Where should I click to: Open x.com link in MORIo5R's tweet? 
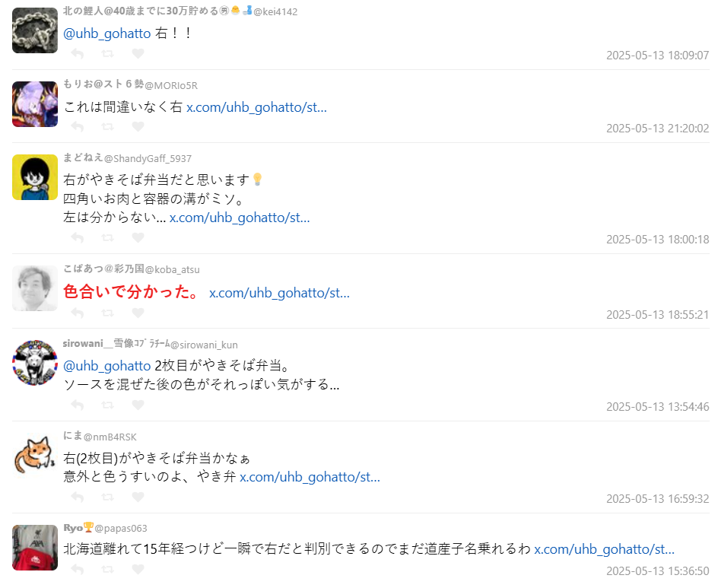click(x=256, y=107)
